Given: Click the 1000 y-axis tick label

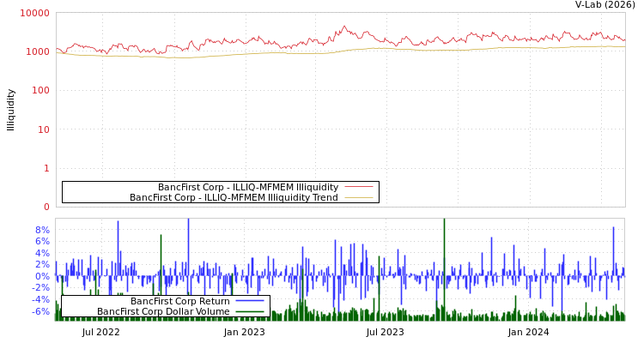Looking at the screenshot, I should click(x=38, y=51).
